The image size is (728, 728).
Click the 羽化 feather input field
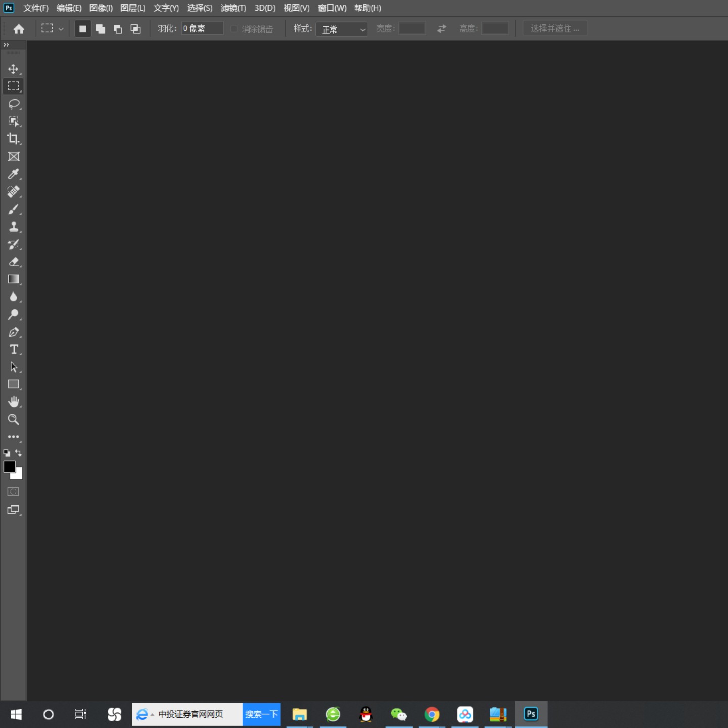pyautogui.click(x=202, y=29)
